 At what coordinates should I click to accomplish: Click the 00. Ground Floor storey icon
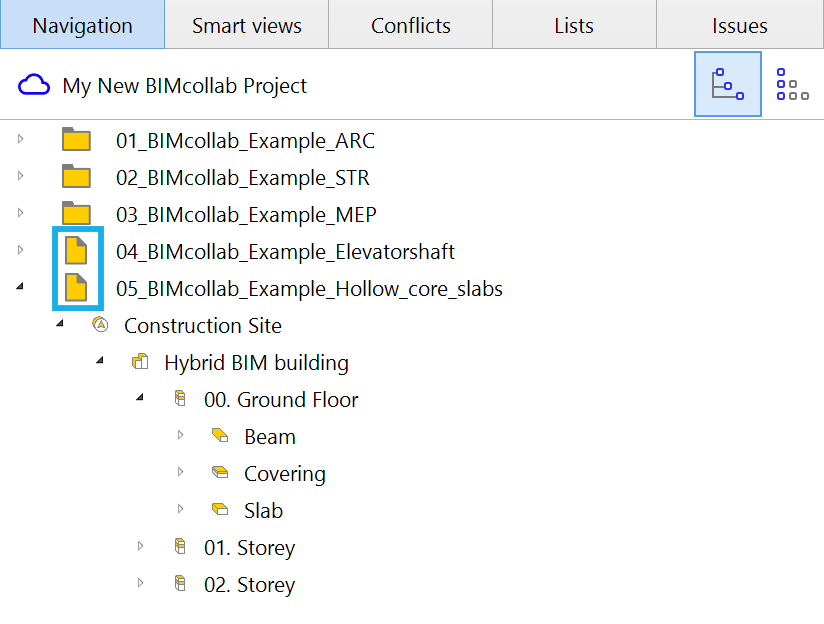point(180,398)
